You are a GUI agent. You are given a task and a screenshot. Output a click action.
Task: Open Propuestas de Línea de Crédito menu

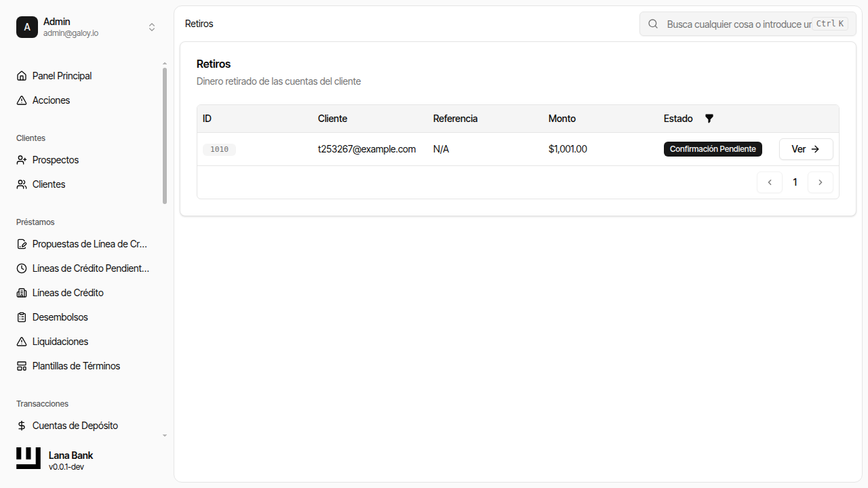90,244
